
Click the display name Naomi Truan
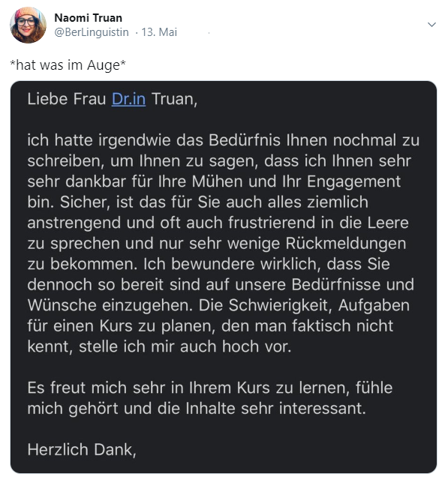[x=89, y=18]
